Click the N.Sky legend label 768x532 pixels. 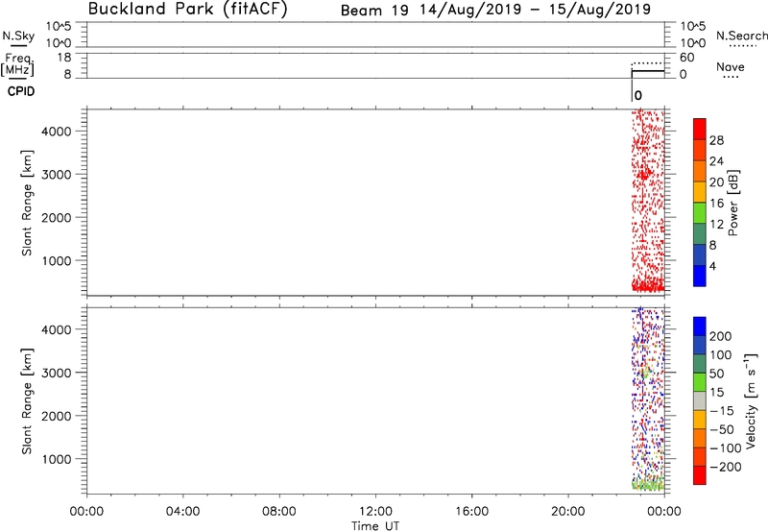click(18, 36)
